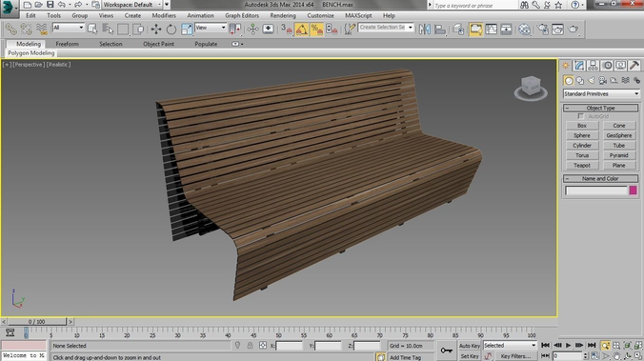Open the Selected key filter dropdown
The height and width of the screenshot is (361, 644).
pyautogui.click(x=510, y=346)
